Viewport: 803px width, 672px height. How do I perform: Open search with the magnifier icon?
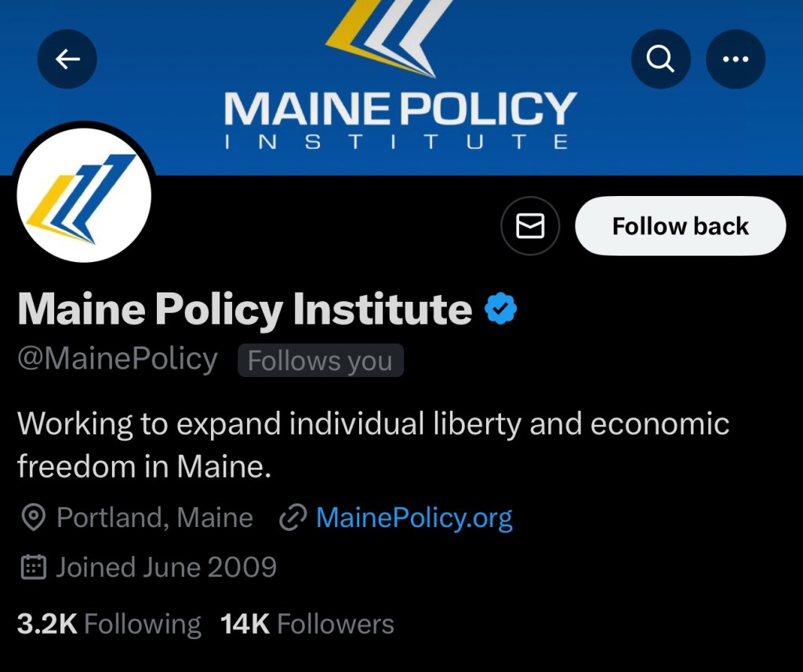coord(660,59)
